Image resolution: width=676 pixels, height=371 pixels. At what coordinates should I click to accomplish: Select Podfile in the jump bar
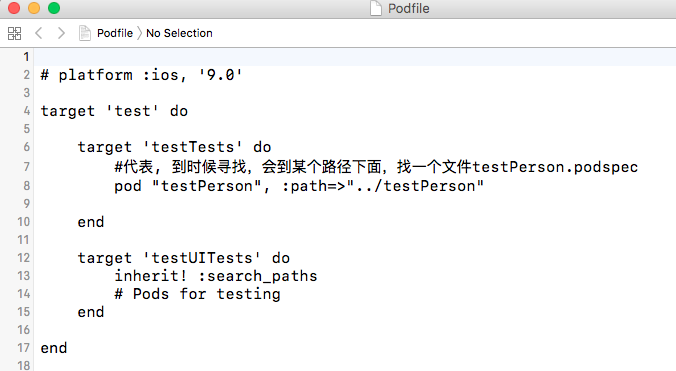(x=115, y=33)
